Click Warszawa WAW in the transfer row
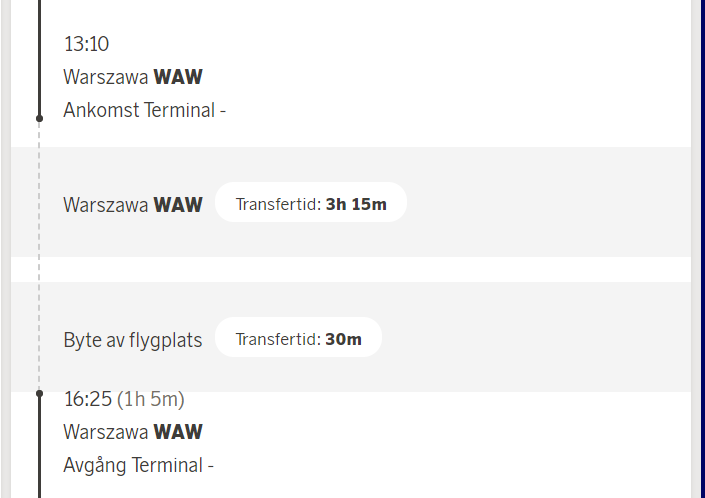 (x=133, y=205)
